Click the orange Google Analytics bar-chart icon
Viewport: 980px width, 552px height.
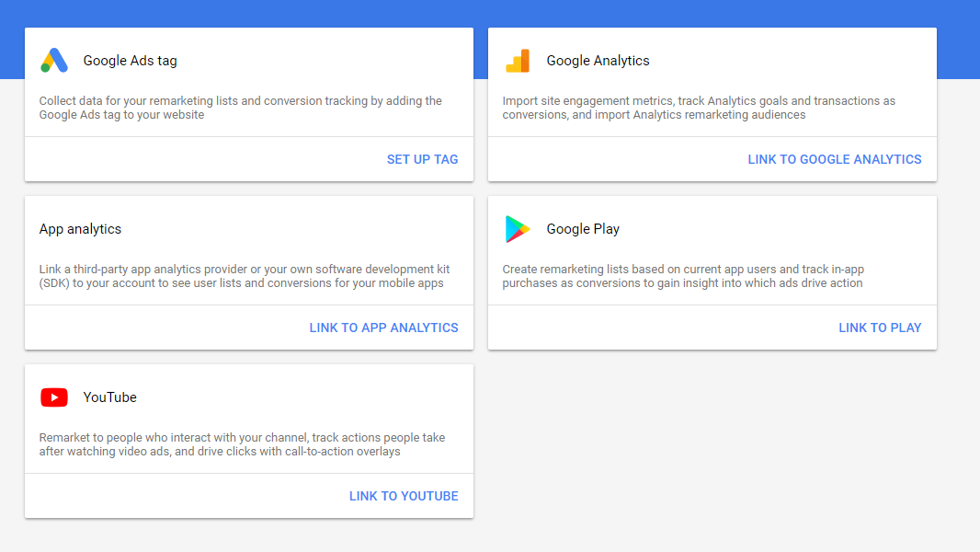tap(518, 61)
